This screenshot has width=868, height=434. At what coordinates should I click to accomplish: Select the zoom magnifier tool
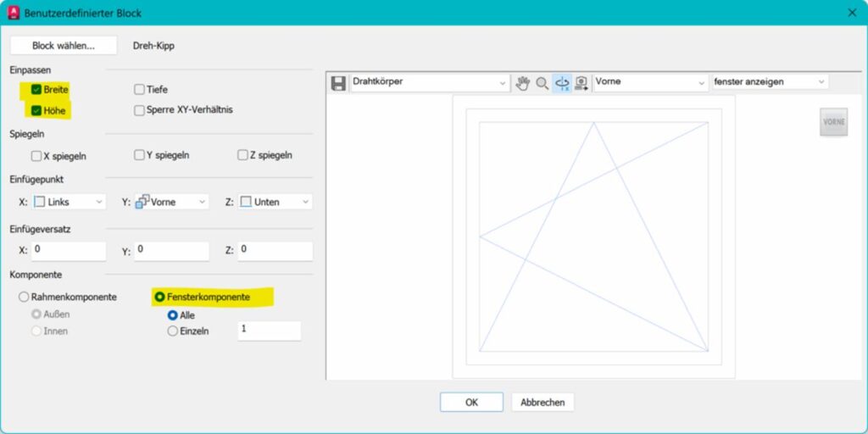pos(542,83)
